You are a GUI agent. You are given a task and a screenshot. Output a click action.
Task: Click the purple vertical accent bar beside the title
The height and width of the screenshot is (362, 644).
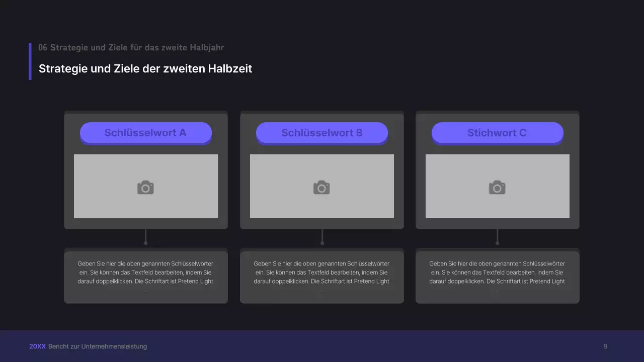30,61
